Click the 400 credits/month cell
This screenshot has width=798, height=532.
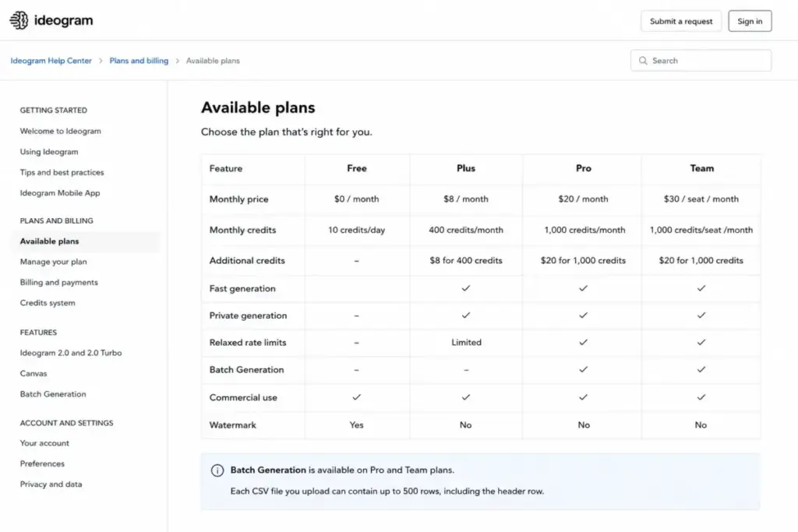pyautogui.click(x=466, y=230)
